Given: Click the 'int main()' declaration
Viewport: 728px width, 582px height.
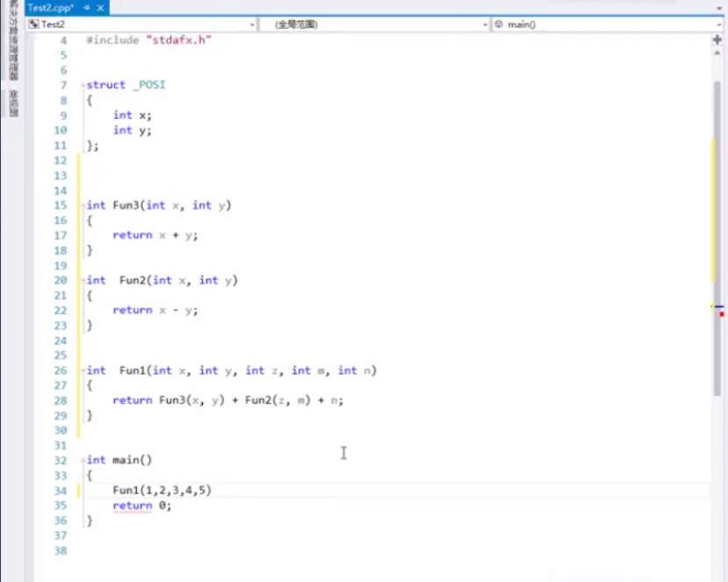Looking at the screenshot, I should coord(119,460).
